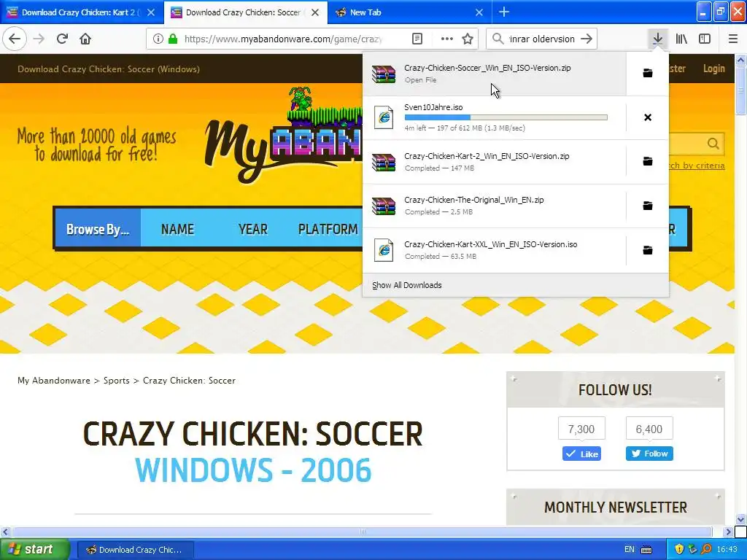This screenshot has height=560, width=747.
Task: Go back to the previous page
Action: (15, 39)
